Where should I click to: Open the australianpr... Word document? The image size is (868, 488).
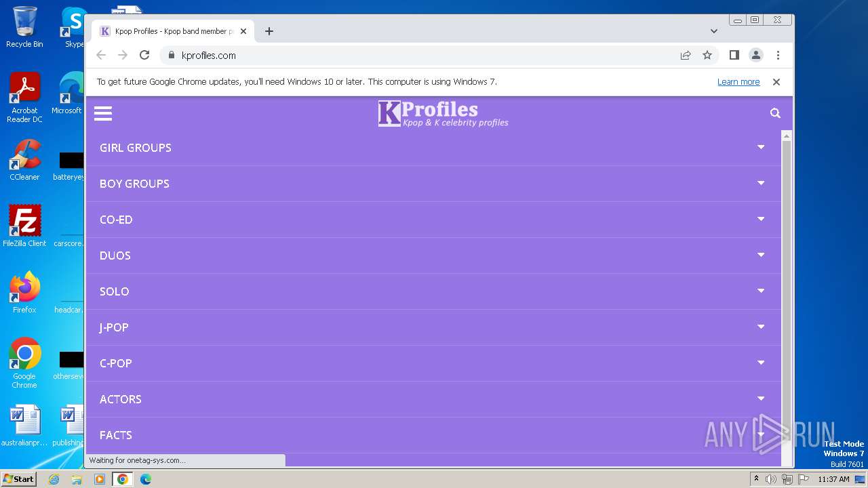click(x=24, y=426)
